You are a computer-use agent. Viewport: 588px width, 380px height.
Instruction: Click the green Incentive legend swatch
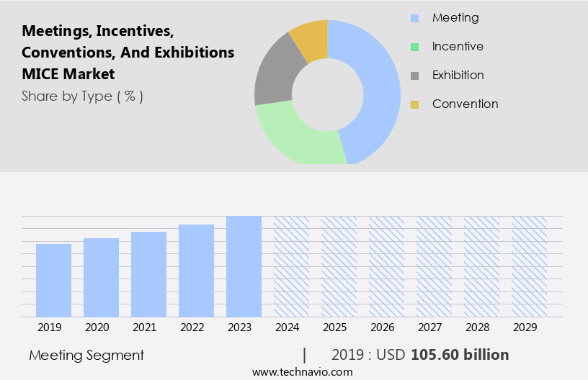click(414, 47)
